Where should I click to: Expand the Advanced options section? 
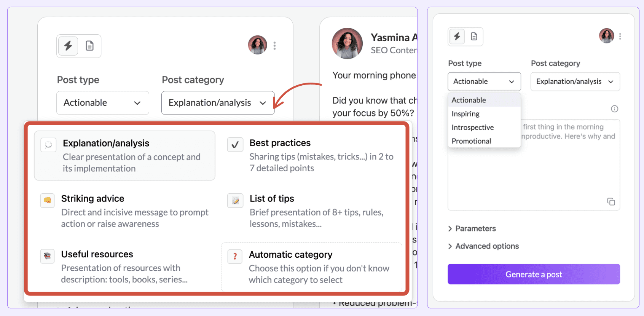pos(483,246)
